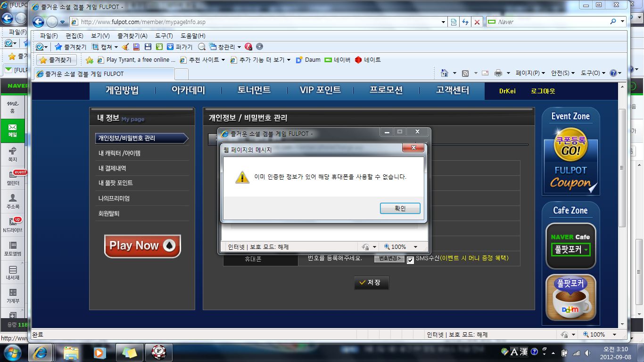Screen dimensions: 644x362
Task: Expand the address bar history dropdown
Action: tap(443, 22)
